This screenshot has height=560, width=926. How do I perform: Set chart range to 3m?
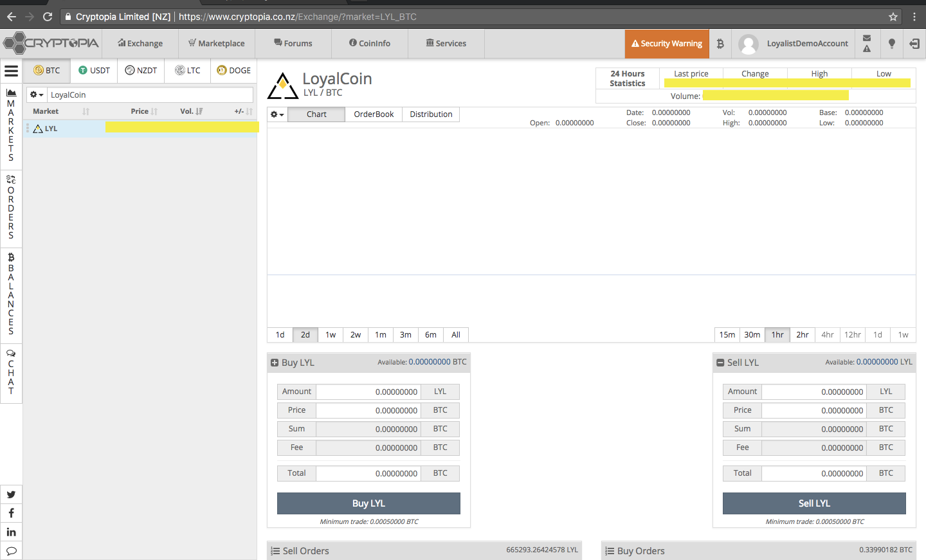click(x=406, y=335)
